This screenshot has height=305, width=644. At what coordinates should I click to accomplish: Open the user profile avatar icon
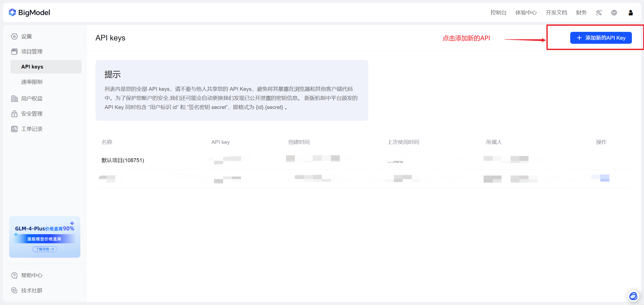(x=630, y=13)
